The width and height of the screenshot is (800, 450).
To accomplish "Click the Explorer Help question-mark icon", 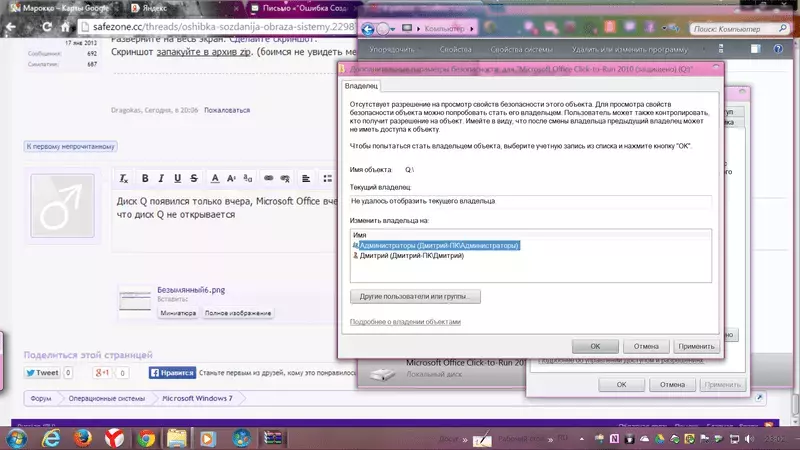I will point(778,49).
